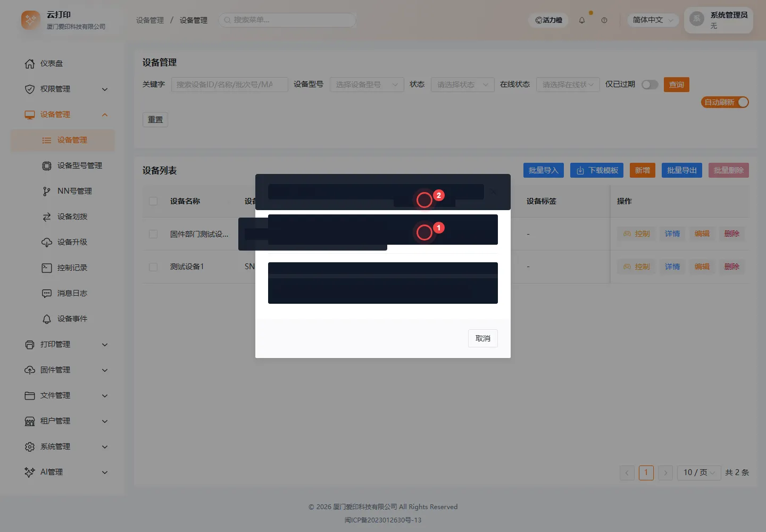Click the 打印管理 printer icon
The height and width of the screenshot is (532, 766).
(x=30, y=344)
